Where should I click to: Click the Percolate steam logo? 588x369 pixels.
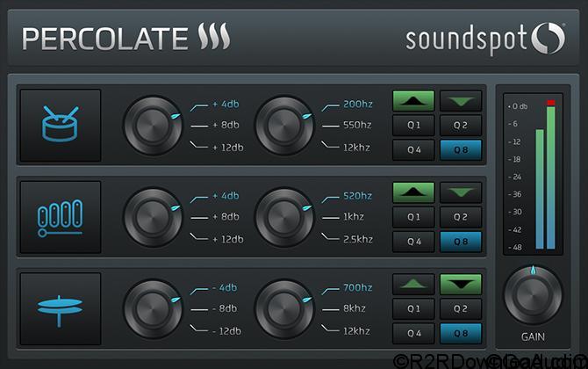214,36
